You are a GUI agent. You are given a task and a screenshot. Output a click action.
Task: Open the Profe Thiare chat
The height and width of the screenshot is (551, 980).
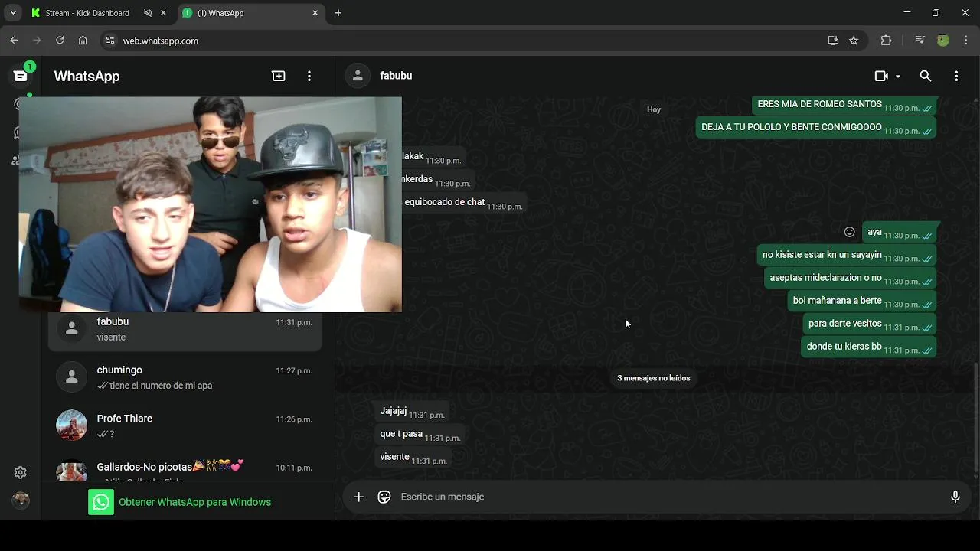pos(185,425)
